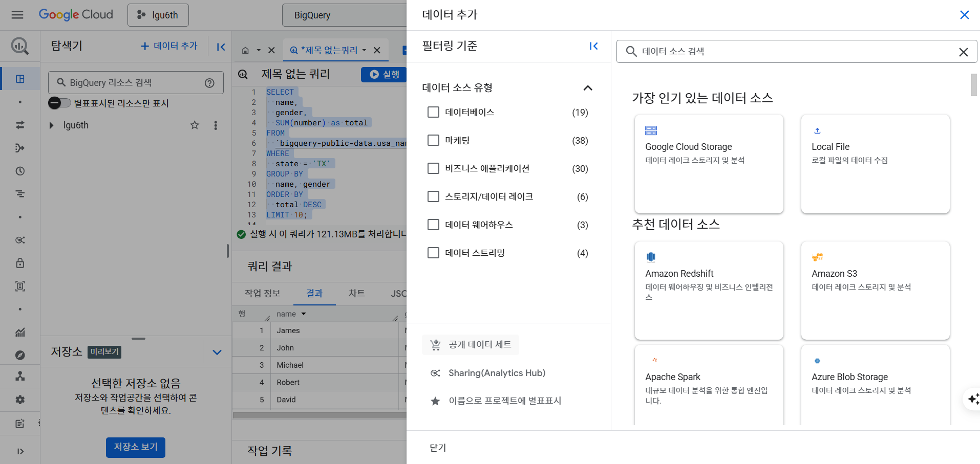Screen dimensions: 980x464
Task: Focus the BigQuery 리소스 검색 field
Action: pyautogui.click(x=136, y=83)
